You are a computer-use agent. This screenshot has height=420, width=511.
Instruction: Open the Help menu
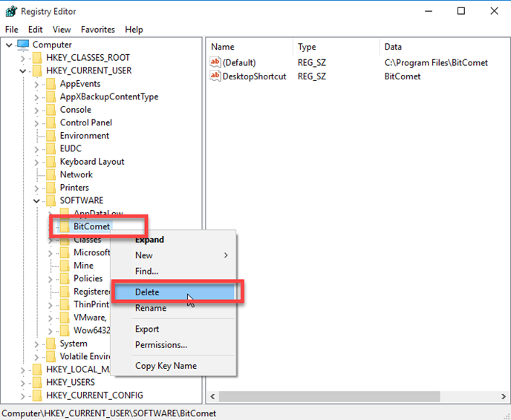(x=134, y=30)
